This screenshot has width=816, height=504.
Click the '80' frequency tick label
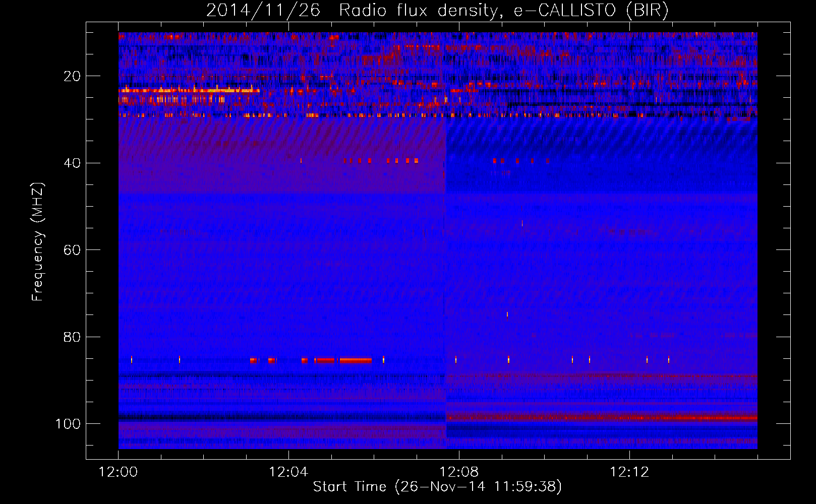tap(73, 337)
